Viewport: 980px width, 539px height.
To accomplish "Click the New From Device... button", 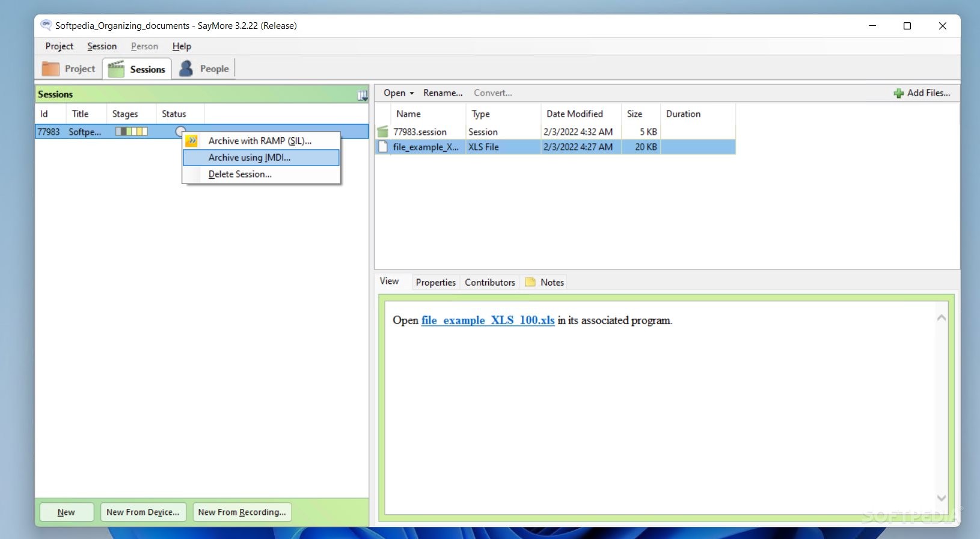I will (x=143, y=512).
